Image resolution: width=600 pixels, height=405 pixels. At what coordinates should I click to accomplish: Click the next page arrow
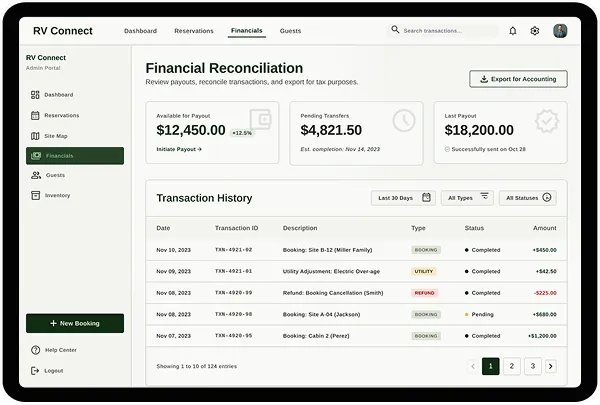tap(551, 366)
